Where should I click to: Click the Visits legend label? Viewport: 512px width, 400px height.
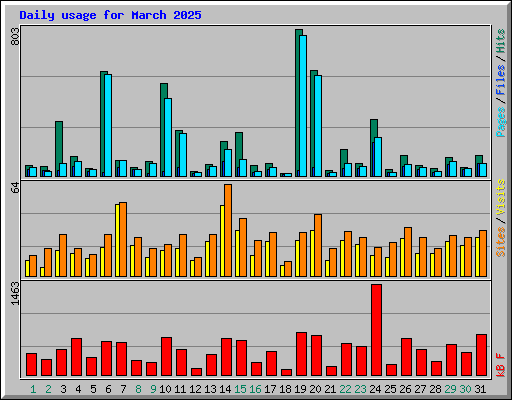501,197
